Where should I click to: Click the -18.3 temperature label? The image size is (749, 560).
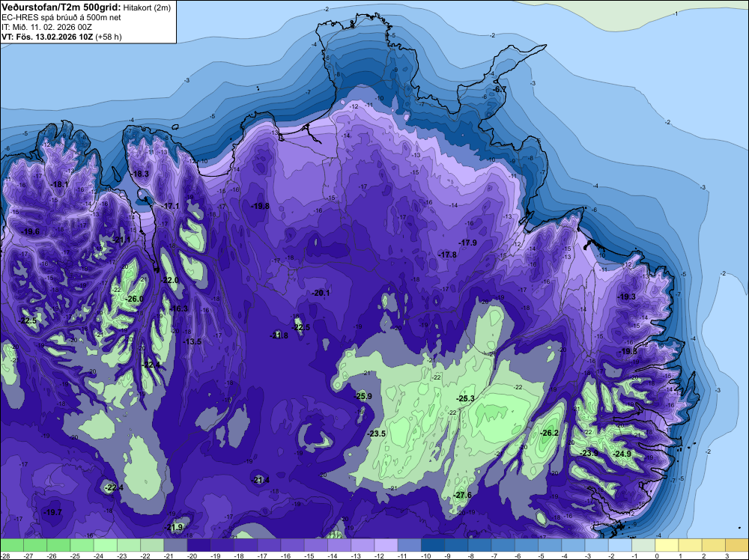140,174
